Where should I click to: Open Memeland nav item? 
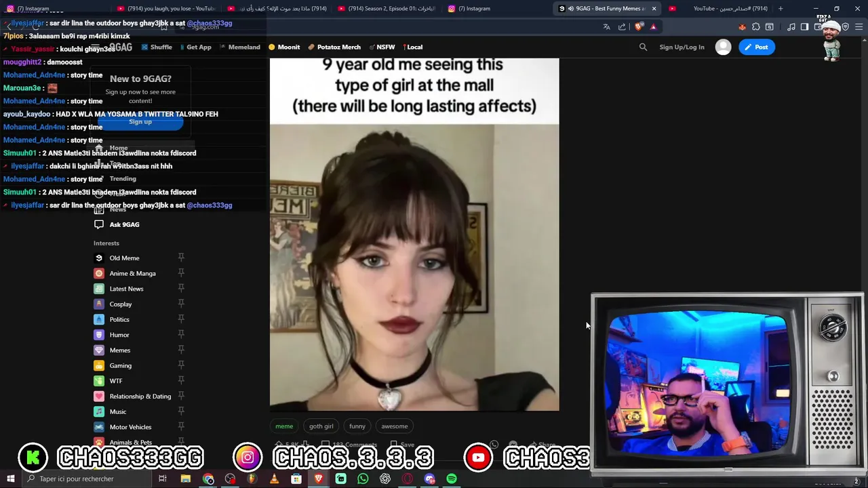[240, 47]
